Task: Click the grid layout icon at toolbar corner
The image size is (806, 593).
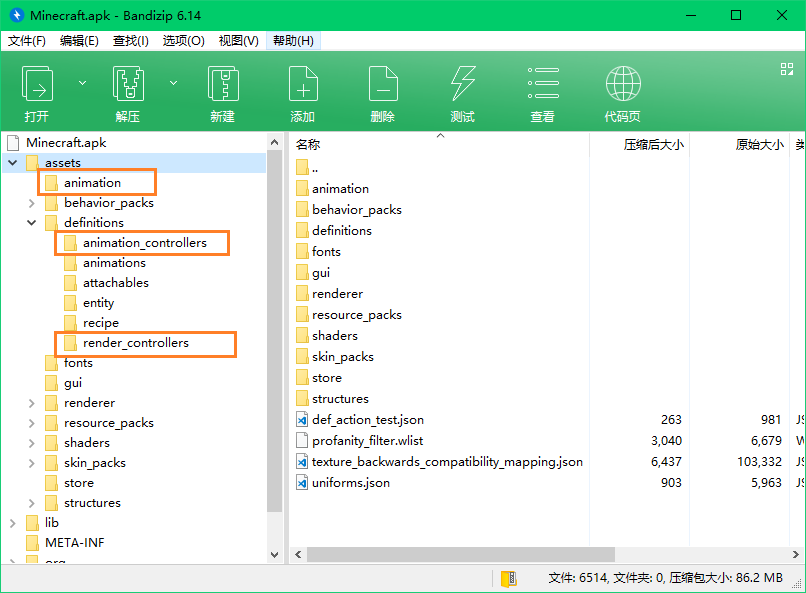Action: pyautogui.click(x=786, y=69)
